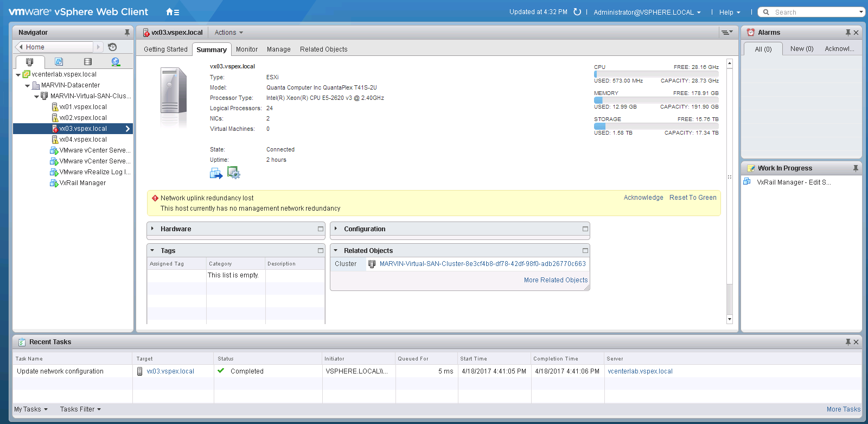Click the refresh icon next to update time
Image resolution: width=868 pixels, height=424 pixels.
point(577,12)
